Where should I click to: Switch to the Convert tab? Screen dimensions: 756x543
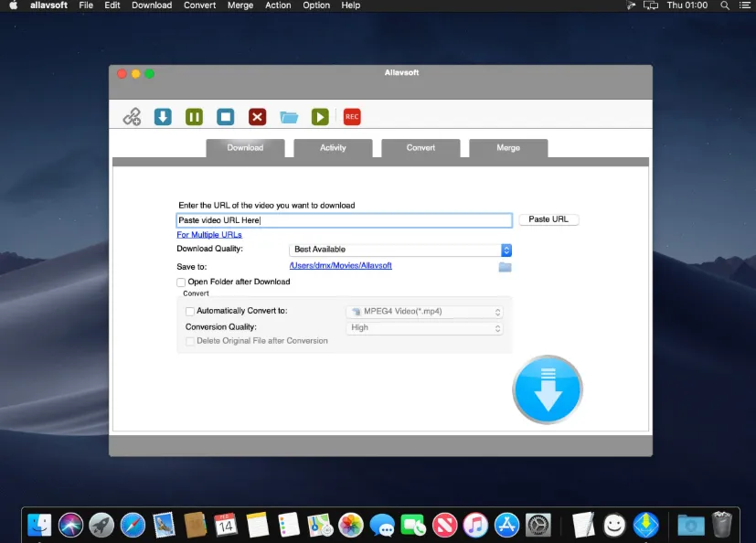click(x=421, y=148)
